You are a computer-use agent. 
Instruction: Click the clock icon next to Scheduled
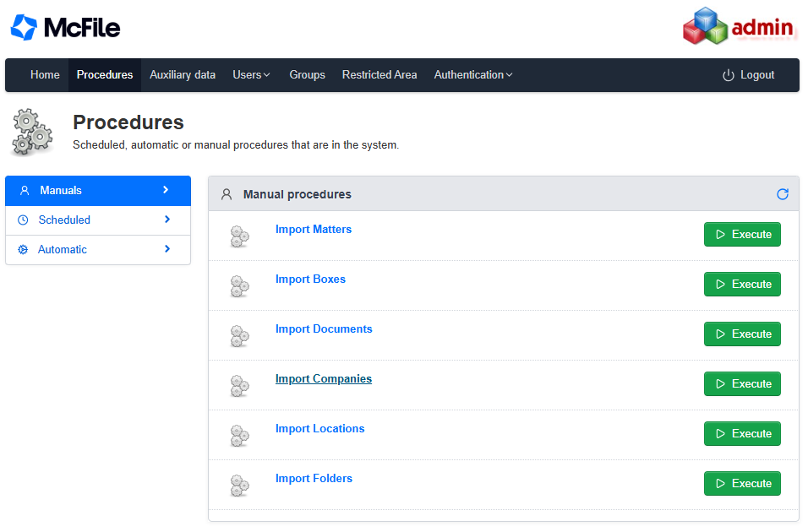23,220
